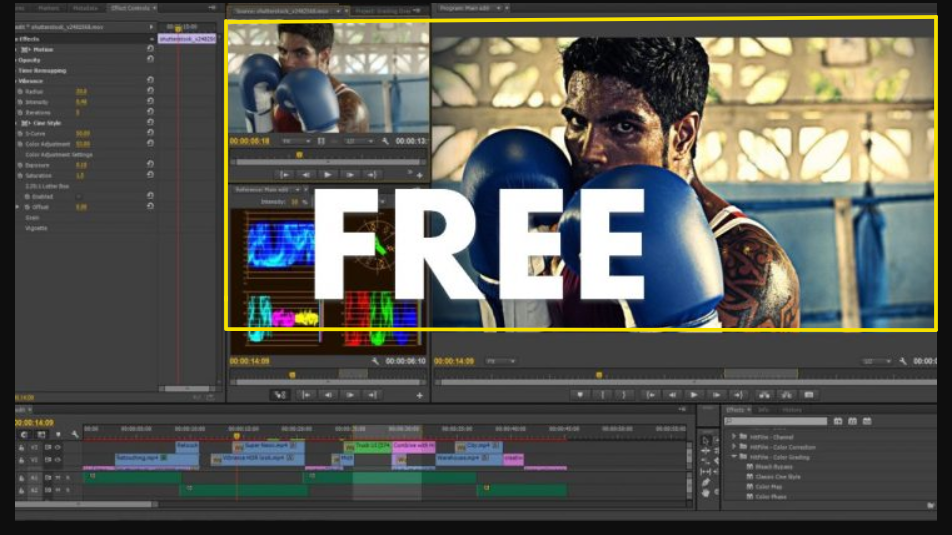Select the Hand tool in tools panel
Viewport: 952px width, 535px height.
point(705,493)
